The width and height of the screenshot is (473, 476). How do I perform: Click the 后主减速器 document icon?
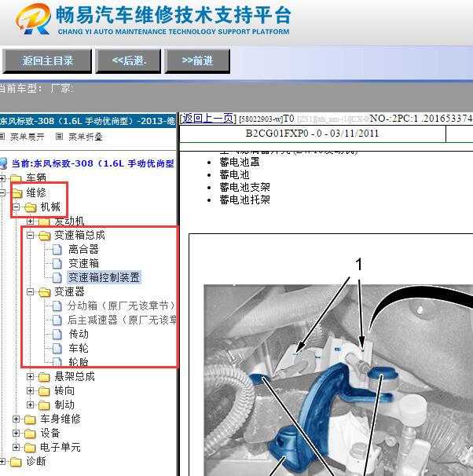point(57,320)
